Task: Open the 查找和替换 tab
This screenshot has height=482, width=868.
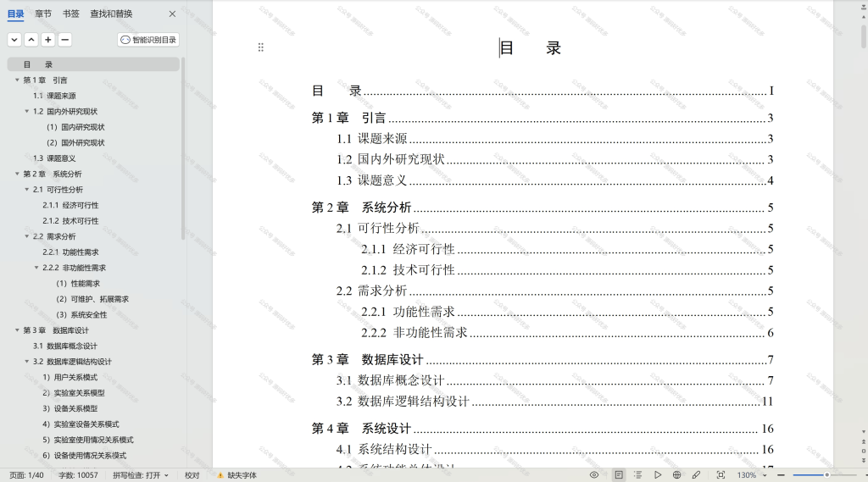Action: click(x=111, y=14)
